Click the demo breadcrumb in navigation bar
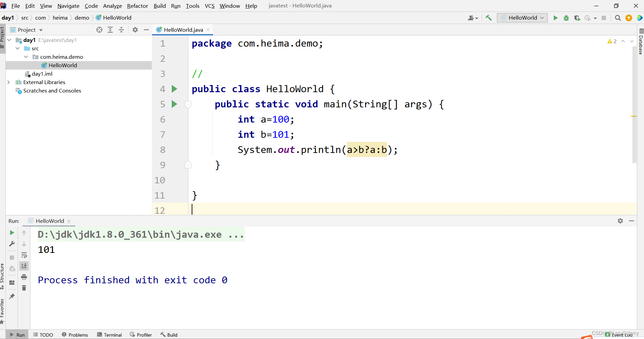Image resolution: width=644 pixels, height=339 pixels. 82,18
